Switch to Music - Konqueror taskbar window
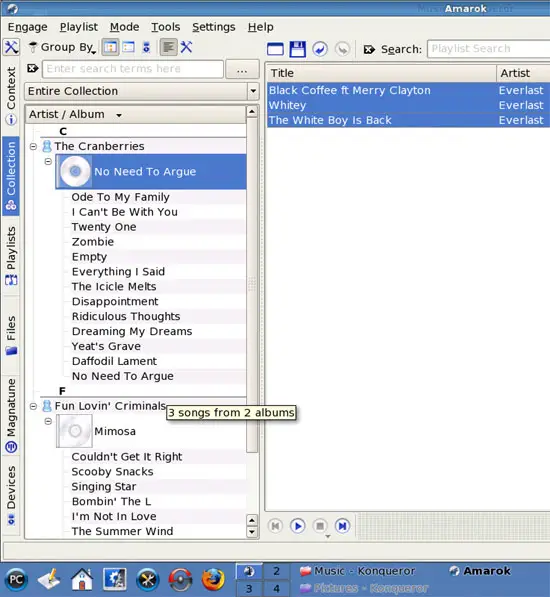Screen dimensions: 550x597 [358, 571]
